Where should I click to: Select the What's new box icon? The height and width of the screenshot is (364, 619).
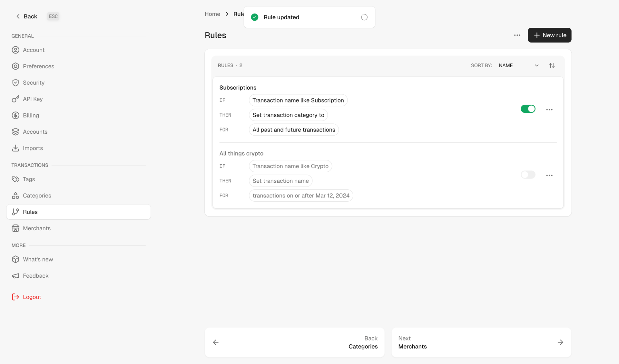(x=16, y=259)
